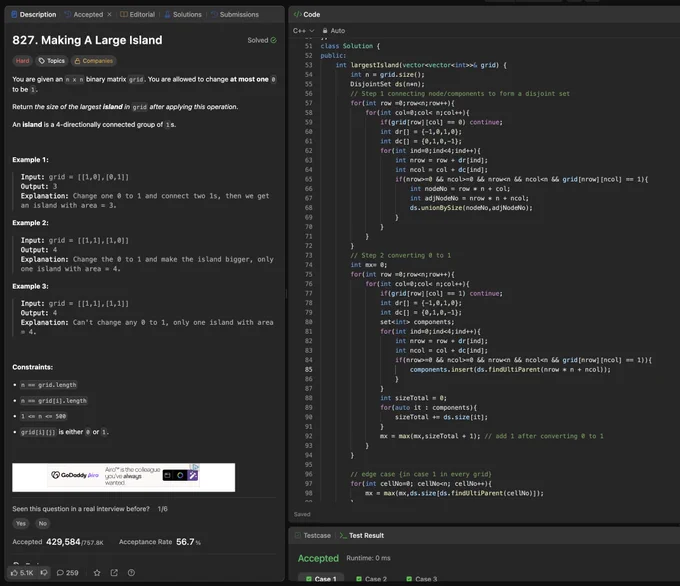Click the 'Example 1:' heading
The image size is (680, 586).
pyautogui.click(x=30, y=160)
